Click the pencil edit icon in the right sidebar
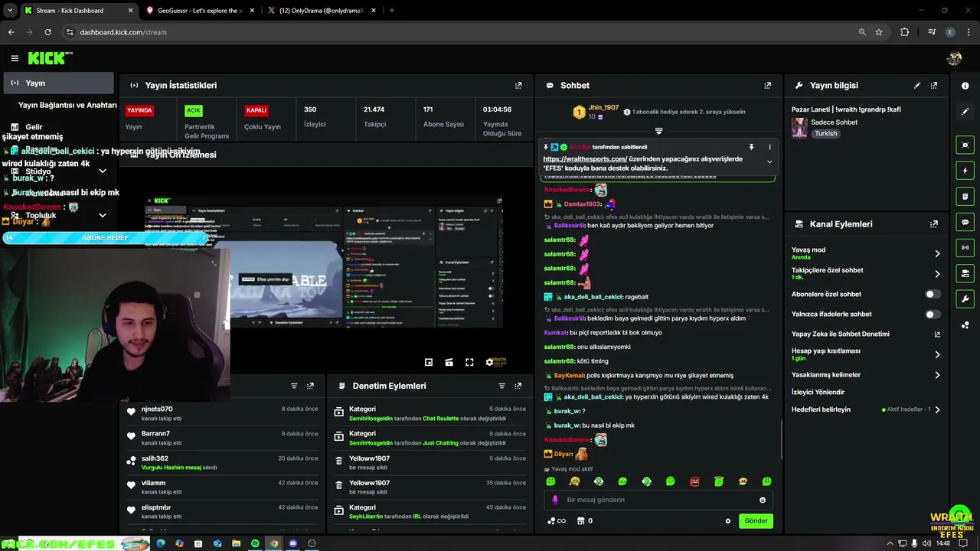This screenshot has width=980, height=551. coord(965,112)
